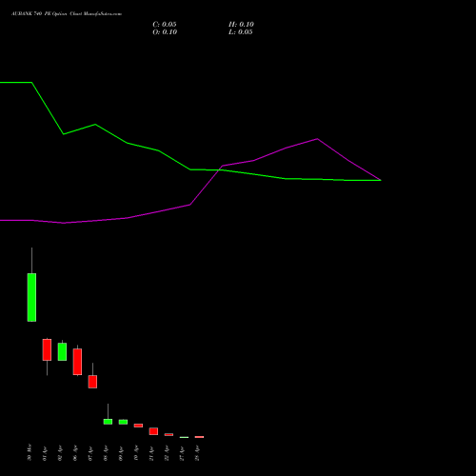This screenshot has width=476, height=476.
Task: Select the '08 Apr' date label
Action: [106, 453]
